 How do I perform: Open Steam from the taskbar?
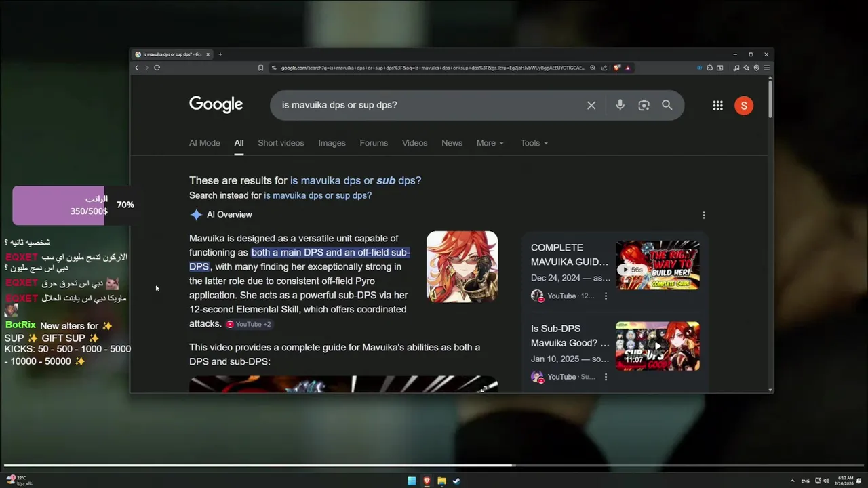[x=456, y=481]
